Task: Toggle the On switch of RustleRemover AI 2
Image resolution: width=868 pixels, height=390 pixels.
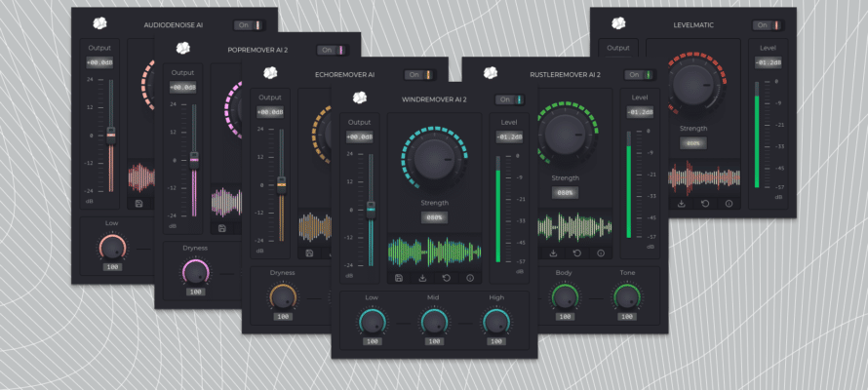Action: point(641,75)
